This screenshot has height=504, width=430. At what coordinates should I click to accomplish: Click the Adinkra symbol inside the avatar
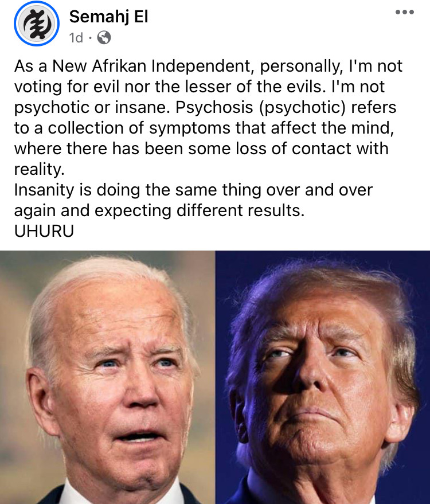tap(37, 24)
